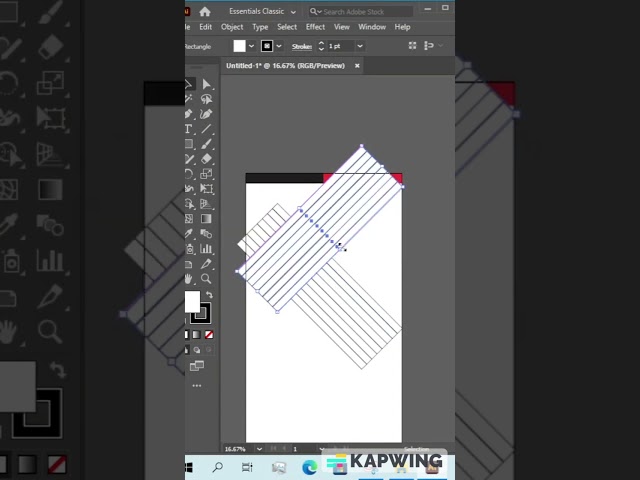Select the Mesh tool
The height and width of the screenshot is (480, 640).
[x=189, y=219]
